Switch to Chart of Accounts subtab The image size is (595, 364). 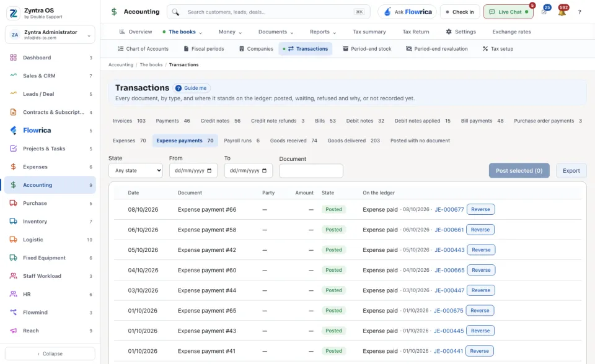(x=143, y=49)
